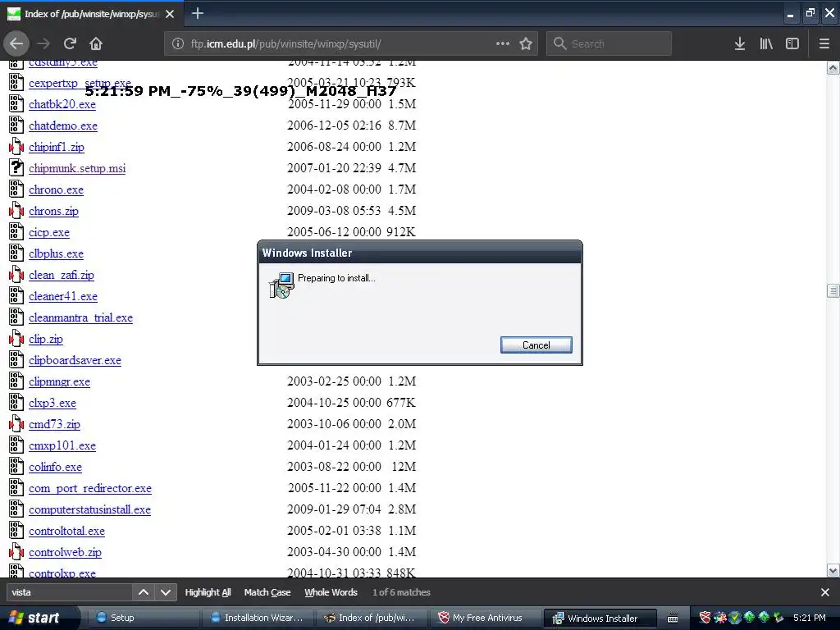The image size is (840, 630).
Task: Open the downloads panel
Action: (x=739, y=43)
